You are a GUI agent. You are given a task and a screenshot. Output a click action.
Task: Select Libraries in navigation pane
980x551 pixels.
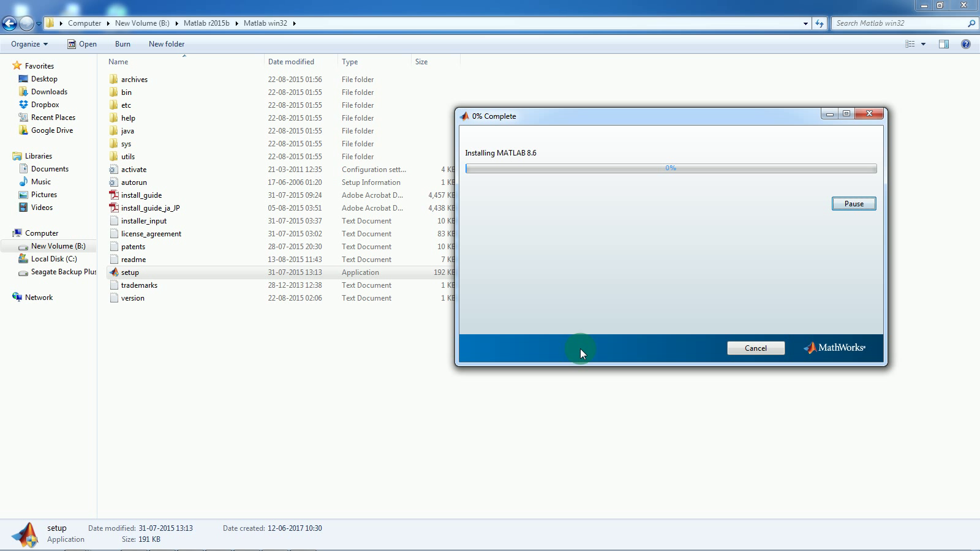point(32,156)
